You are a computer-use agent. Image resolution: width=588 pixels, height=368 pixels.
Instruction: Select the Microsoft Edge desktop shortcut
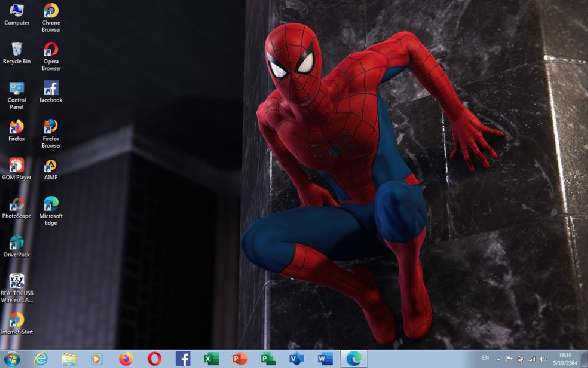click(x=51, y=212)
